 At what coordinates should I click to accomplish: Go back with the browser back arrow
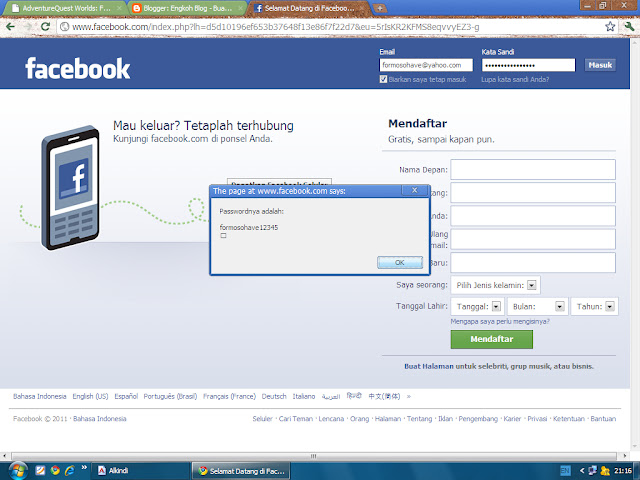pos(11,27)
